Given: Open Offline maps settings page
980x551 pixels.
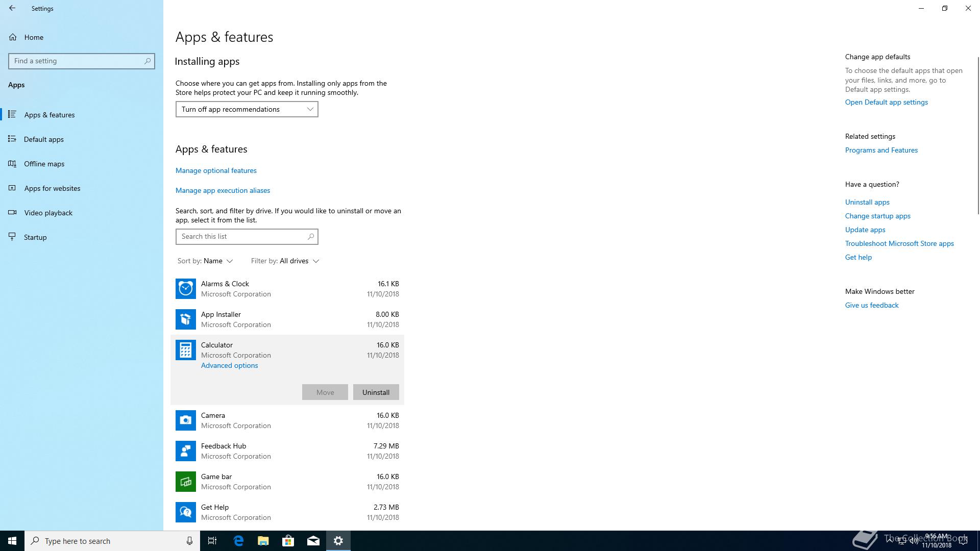Looking at the screenshot, I should tap(82, 164).
